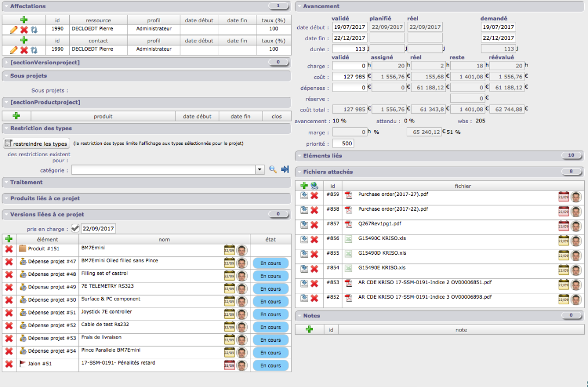Toggle the pris en charge checkbox
The image size is (588, 387).
(x=75, y=229)
